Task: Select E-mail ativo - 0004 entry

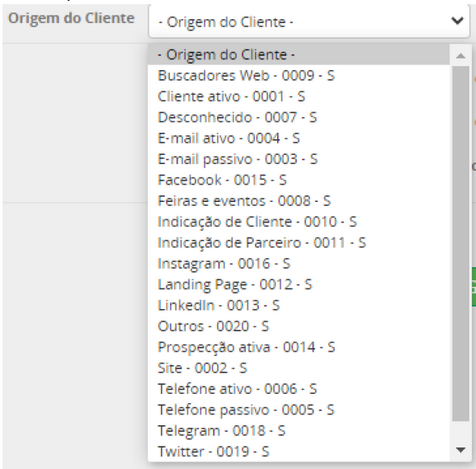Action: tap(299, 138)
